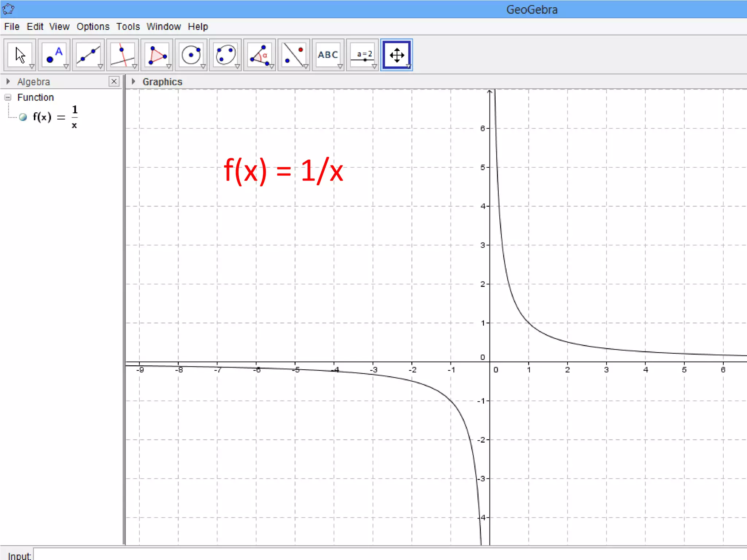The height and width of the screenshot is (560, 747).
Task: Choose the Slider a=2 tool
Action: coord(362,55)
